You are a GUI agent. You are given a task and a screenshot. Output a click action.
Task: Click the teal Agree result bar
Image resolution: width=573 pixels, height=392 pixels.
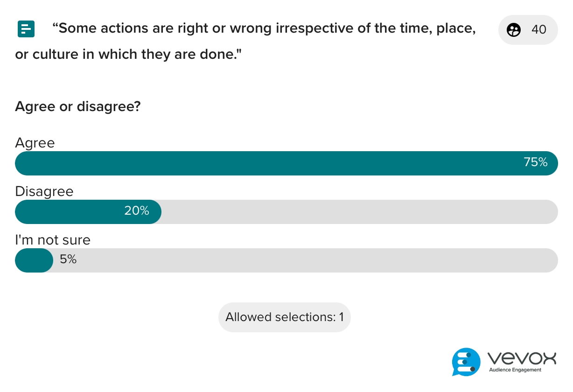pyautogui.click(x=271, y=163)
